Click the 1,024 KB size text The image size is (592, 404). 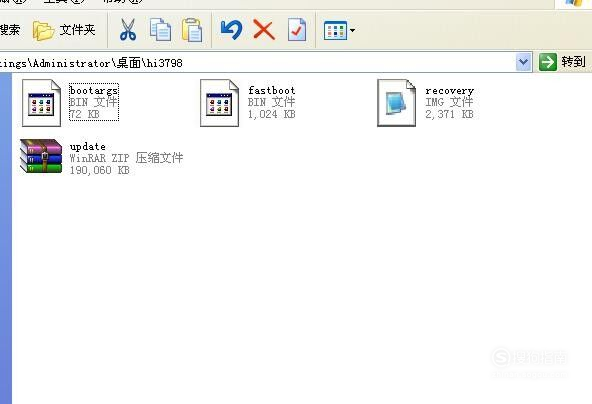(271, 114)
